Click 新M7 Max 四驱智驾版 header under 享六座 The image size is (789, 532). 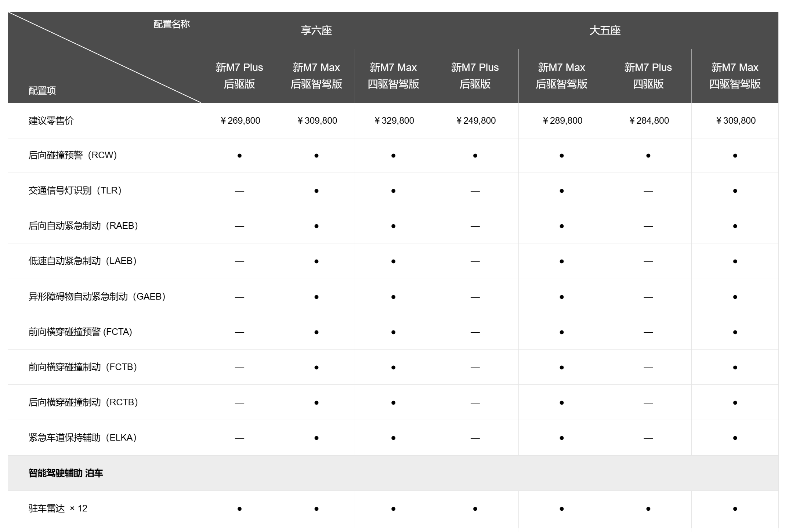pyautogui.click(x=393, y=76)
